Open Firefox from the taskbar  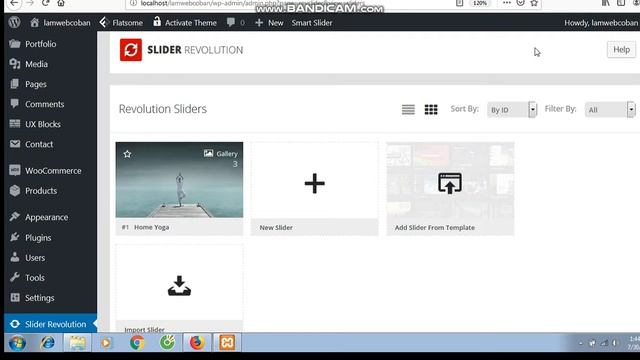(197, 343)
